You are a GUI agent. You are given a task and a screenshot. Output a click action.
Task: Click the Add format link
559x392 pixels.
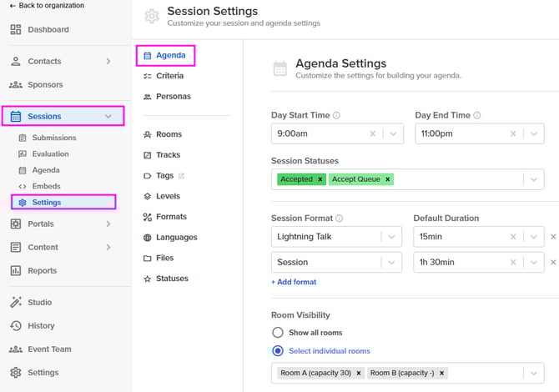[294, 282]
